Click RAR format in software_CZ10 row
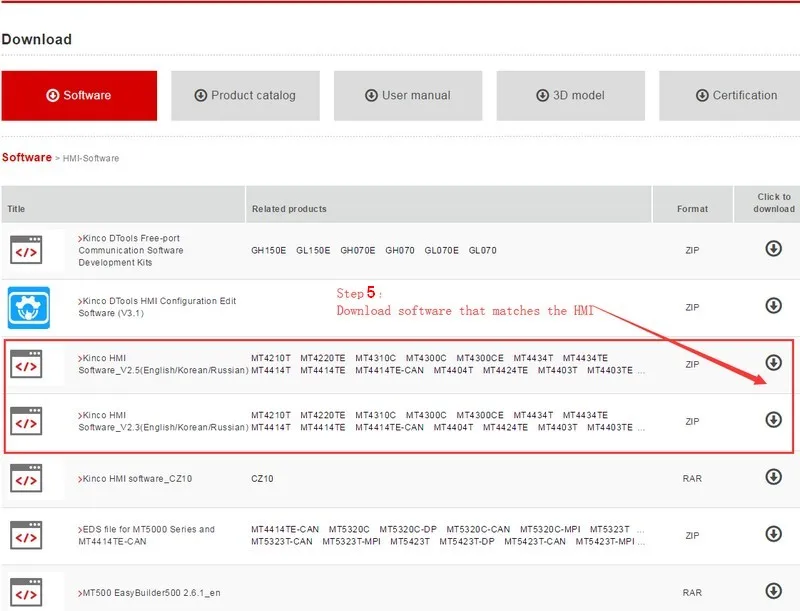The width and height of the screenshot is (800, 611). click(x=692, y=479)
